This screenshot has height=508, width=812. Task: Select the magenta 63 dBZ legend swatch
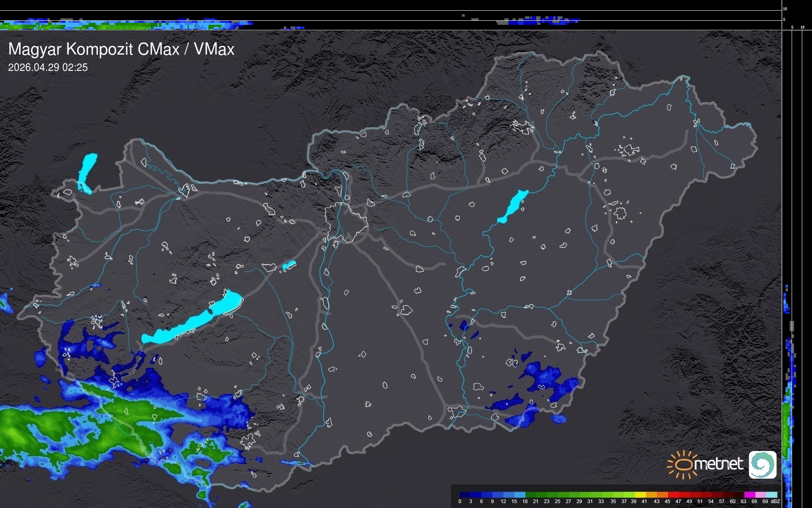(749, 495)
